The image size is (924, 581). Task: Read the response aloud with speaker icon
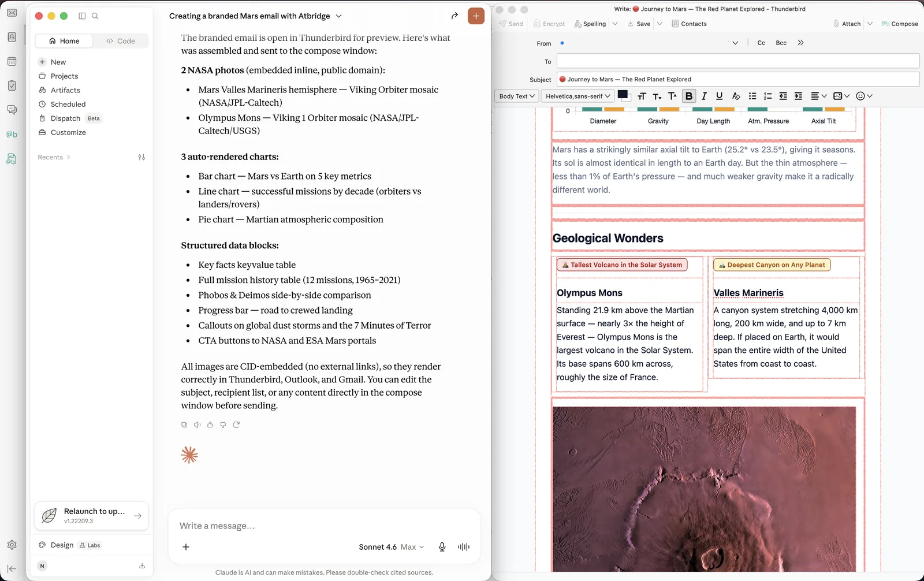198,424
